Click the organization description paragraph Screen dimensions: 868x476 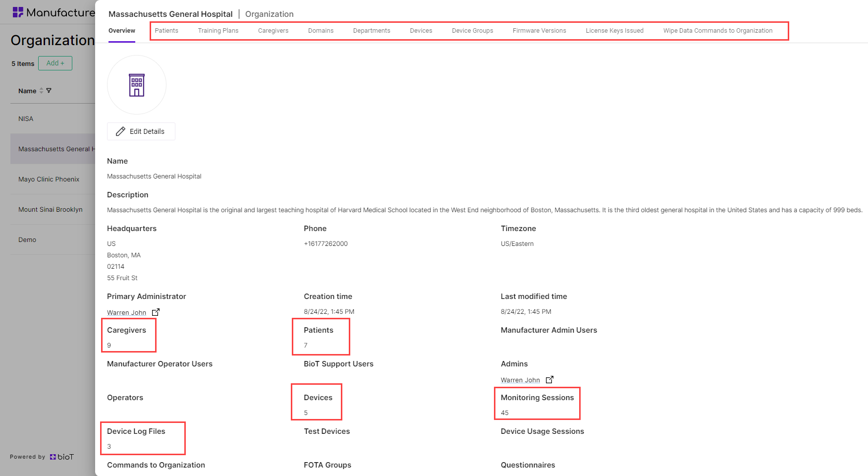click(485, 210)
